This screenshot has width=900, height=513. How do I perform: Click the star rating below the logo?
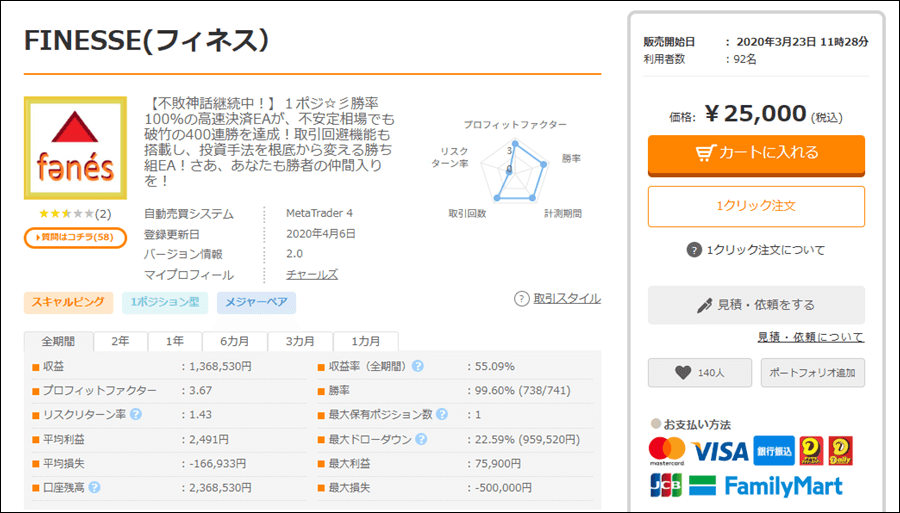pyautogui.click(x=66, y=214)
